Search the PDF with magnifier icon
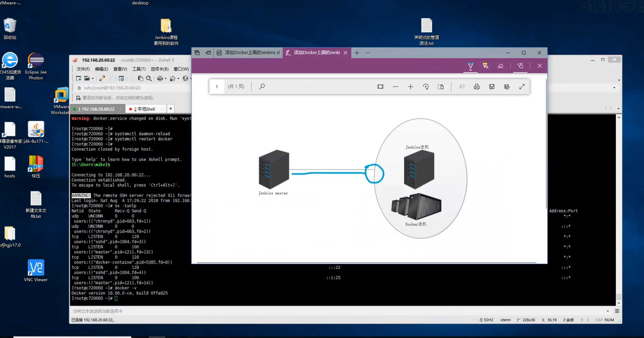This screenshot has height=338, width=644. [262, 86]
